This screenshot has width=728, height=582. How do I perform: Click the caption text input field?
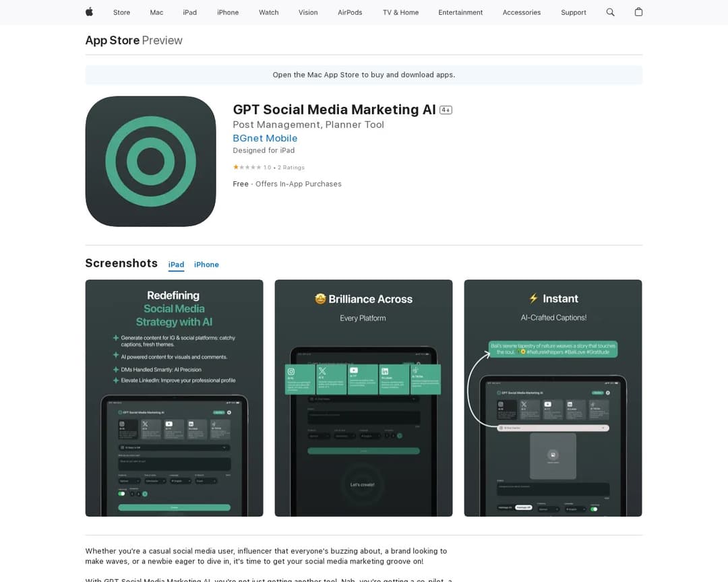click(x=174, y=462)
